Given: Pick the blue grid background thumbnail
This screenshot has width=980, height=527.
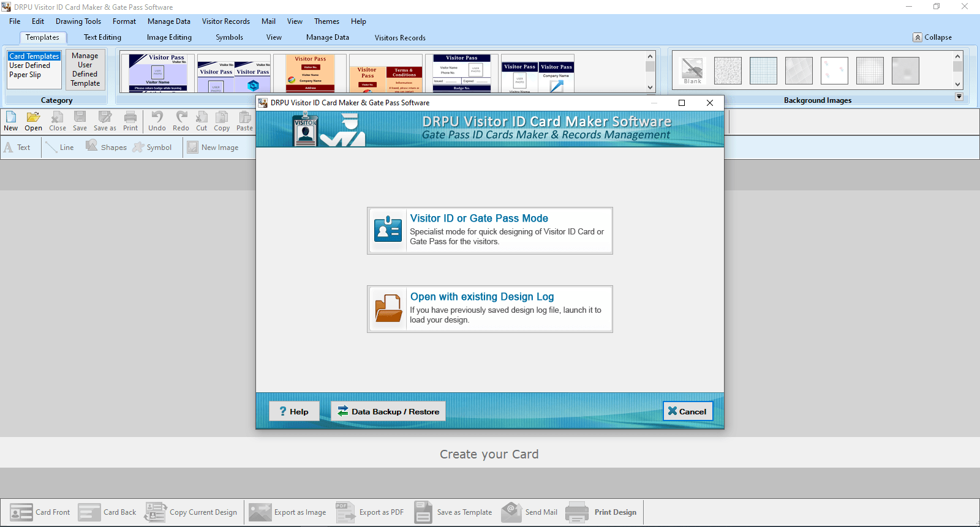Looking at the screenshot, I should tap(764, 71).
